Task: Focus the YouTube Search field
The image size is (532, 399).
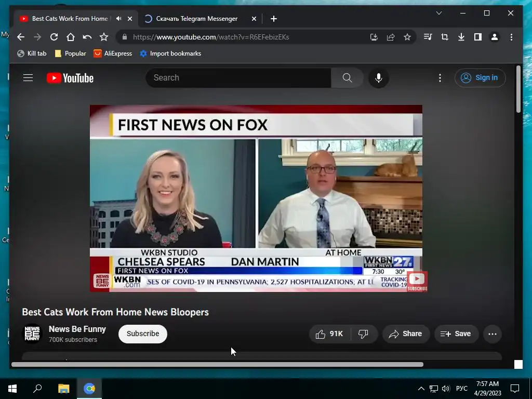Action: tap(238, 78)
